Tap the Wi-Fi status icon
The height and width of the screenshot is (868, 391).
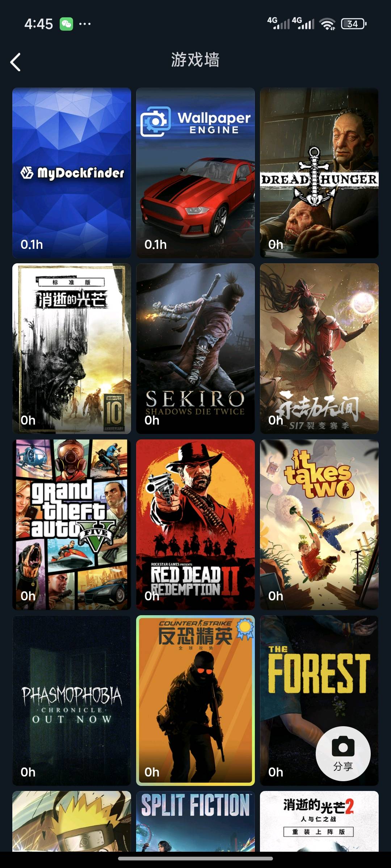(327, 24)
